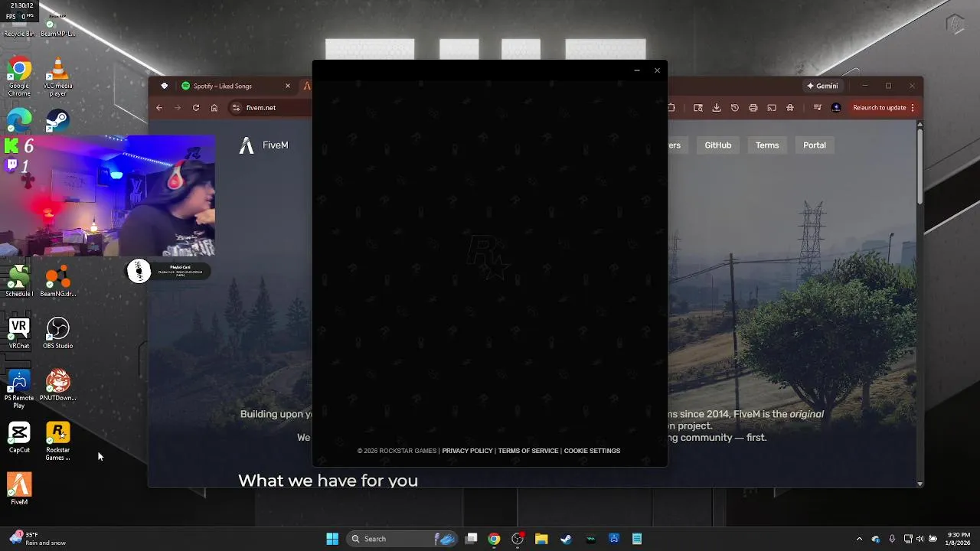
Task: Close the Spotify – Liked Songs tab
Action: pyautogui.click(x=288, y=86)
